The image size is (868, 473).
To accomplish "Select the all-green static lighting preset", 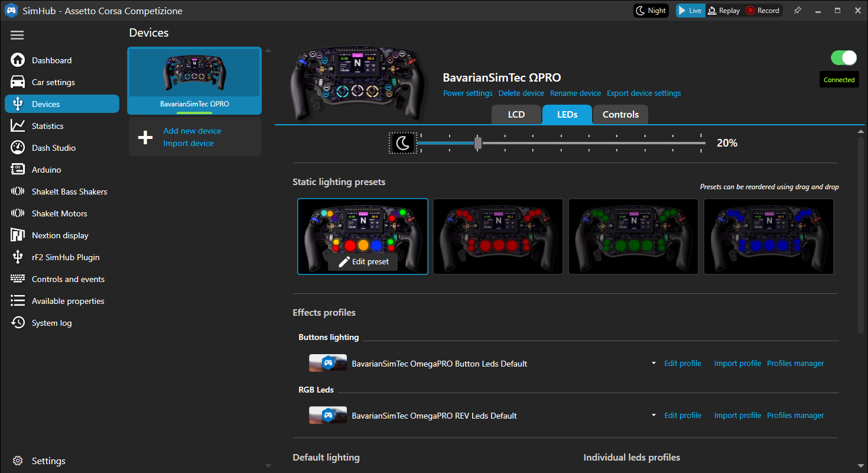I will [633, 236].
